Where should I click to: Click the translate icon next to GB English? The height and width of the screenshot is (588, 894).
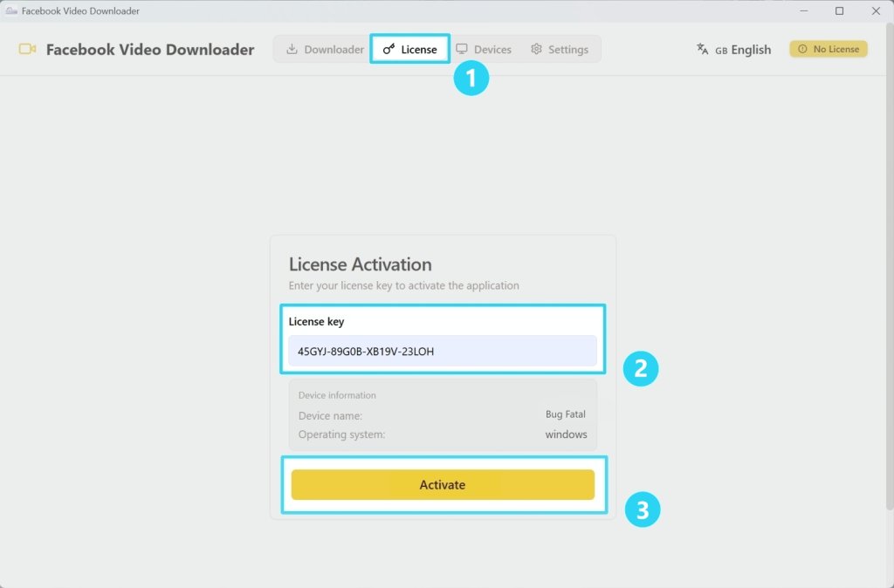coord(703,50)
